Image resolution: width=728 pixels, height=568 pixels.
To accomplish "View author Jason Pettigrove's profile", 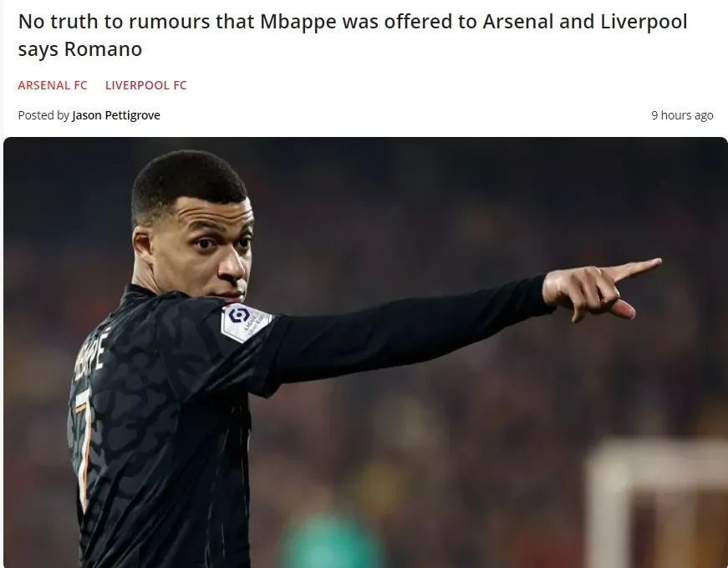I will (x=116, y=115).
